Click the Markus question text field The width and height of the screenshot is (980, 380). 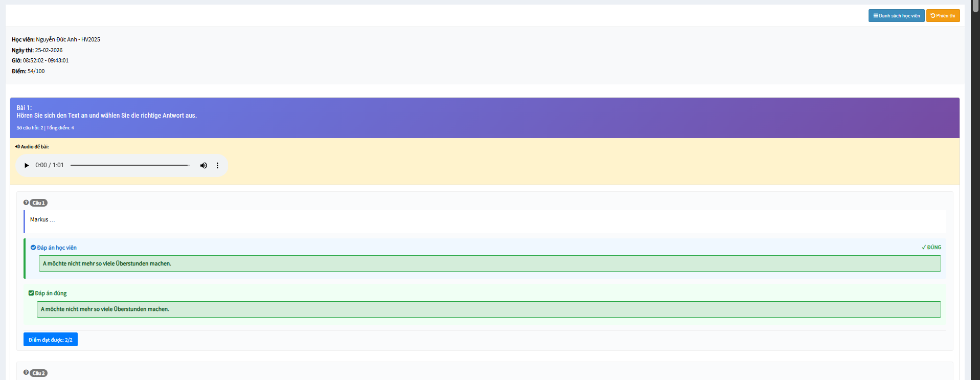(484, 220)
